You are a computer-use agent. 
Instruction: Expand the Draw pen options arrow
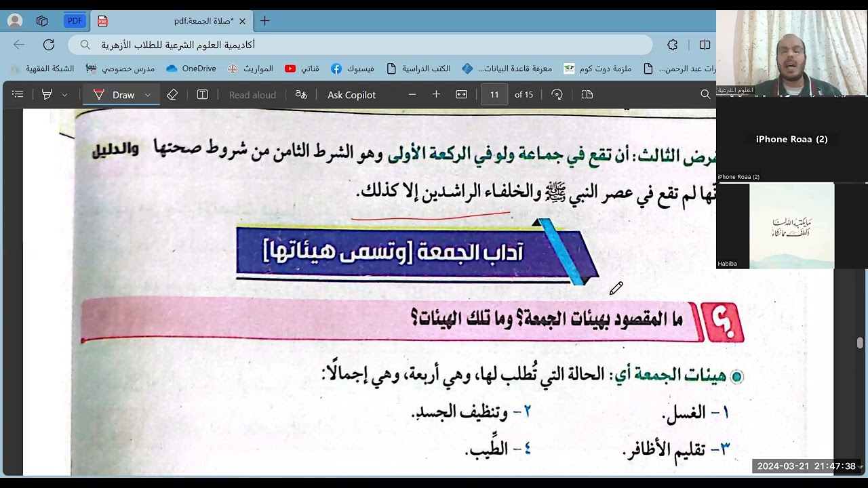[147, 95]
